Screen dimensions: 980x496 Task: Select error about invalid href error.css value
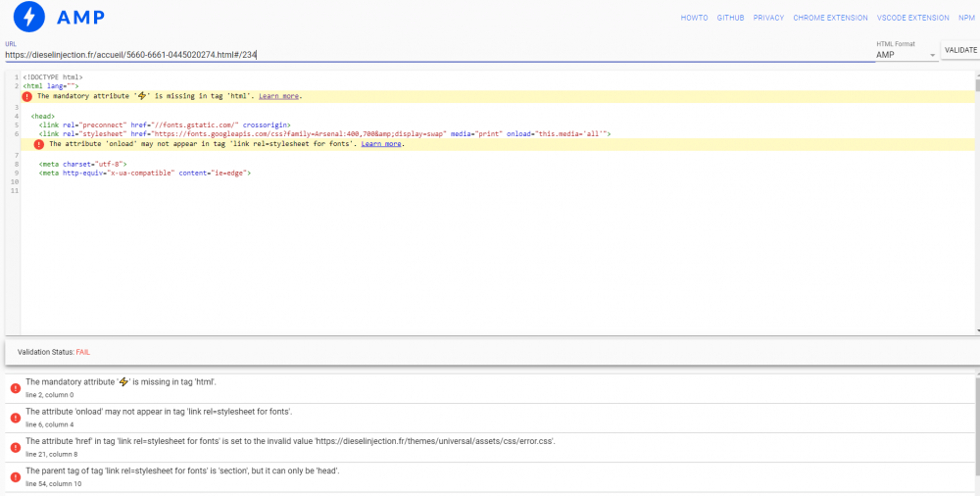tap(489, 447)
